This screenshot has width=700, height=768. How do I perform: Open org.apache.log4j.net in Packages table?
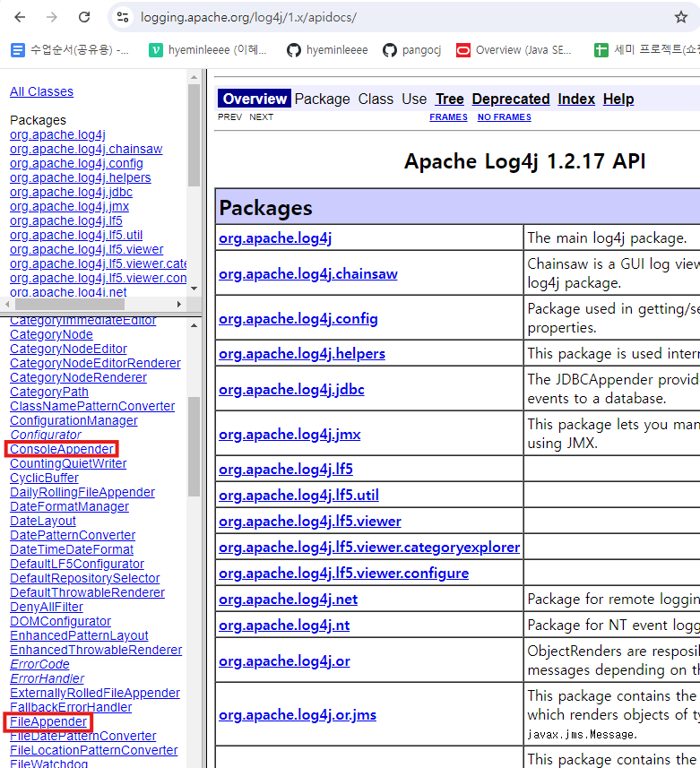point(288,599)
